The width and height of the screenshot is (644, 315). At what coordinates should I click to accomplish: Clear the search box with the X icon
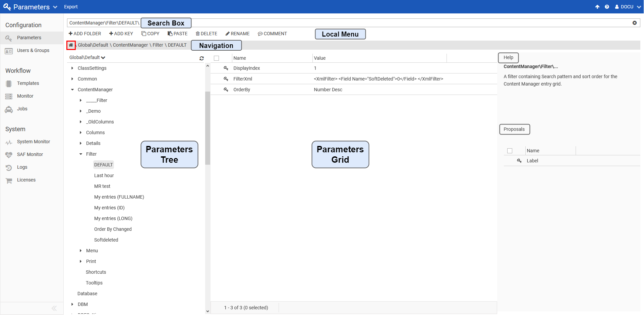(x=634, y=23)
